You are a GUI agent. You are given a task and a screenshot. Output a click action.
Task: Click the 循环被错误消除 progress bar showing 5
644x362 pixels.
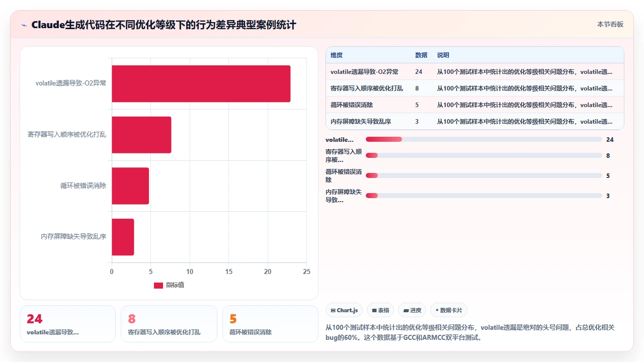[x=484, y=175]
